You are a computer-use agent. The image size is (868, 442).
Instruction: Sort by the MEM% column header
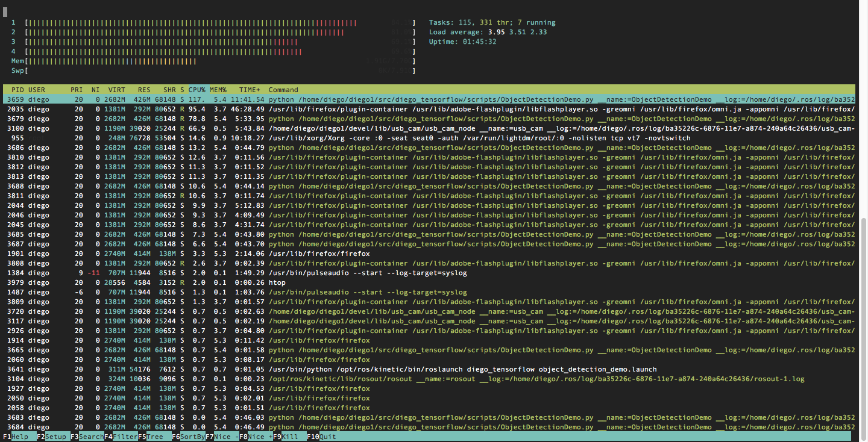218,90
